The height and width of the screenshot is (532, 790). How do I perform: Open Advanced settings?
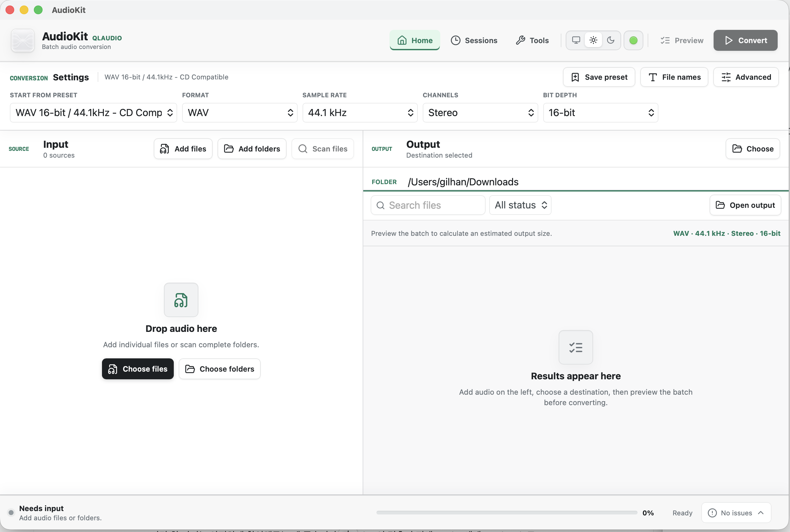pyautogui.click(x=746, y=77)
